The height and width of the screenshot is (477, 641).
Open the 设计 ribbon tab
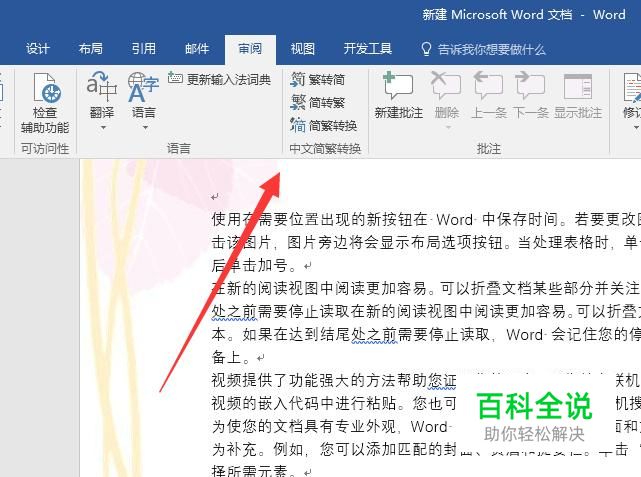tap(38, 49)
